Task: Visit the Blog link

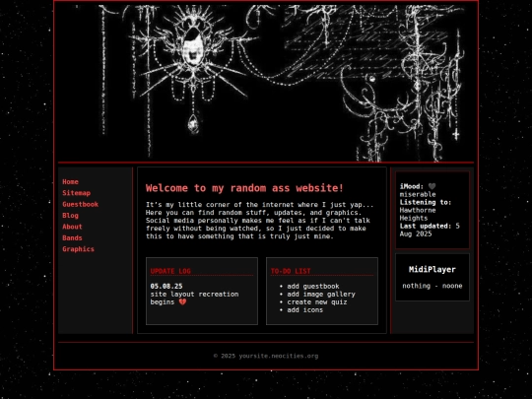Action: coord(70,216)
